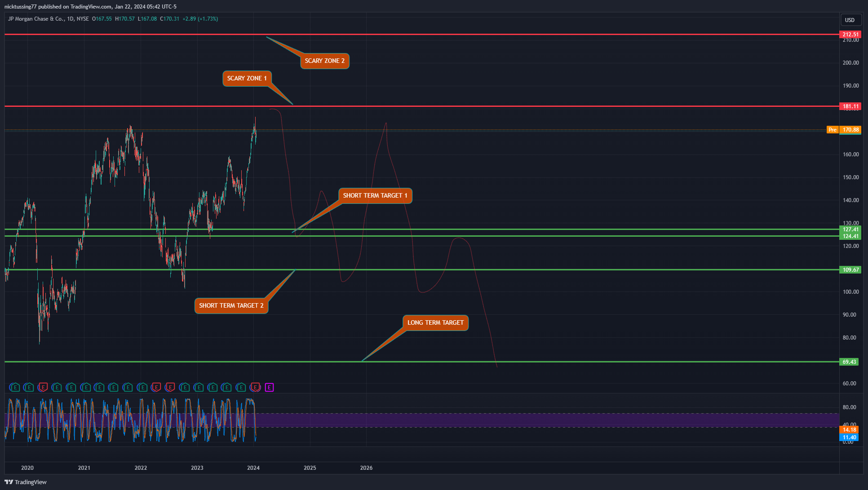This screenshot has width=868, height=490.
Task: Click the red earnings marker beside the purple one
Action: coord(255,387)
